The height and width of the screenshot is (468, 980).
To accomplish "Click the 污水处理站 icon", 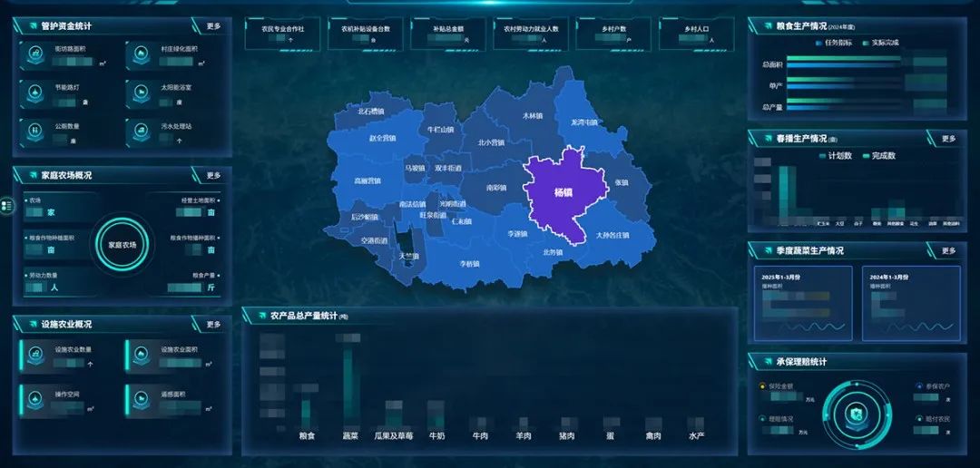I will click(141, 132).
